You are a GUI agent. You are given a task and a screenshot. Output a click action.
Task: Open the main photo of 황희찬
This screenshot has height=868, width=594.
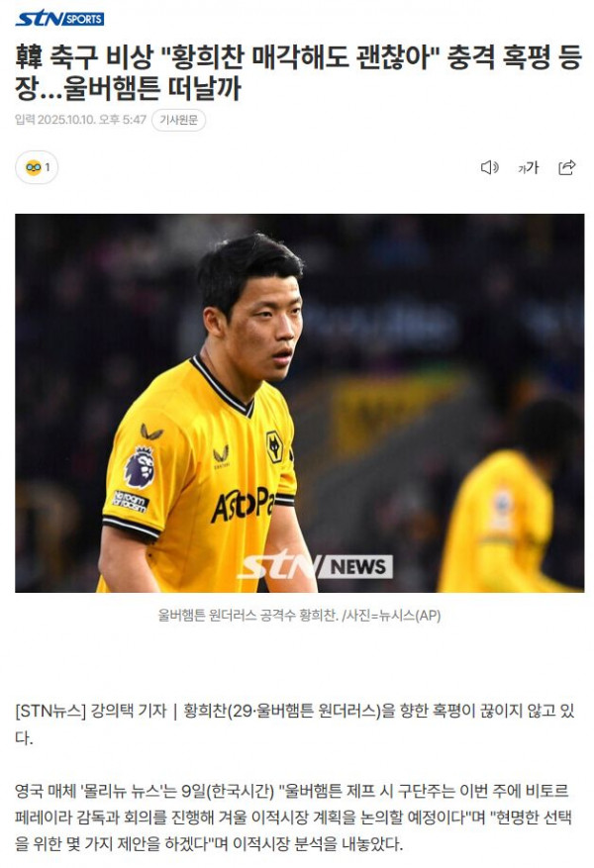[x=300, y=403]
